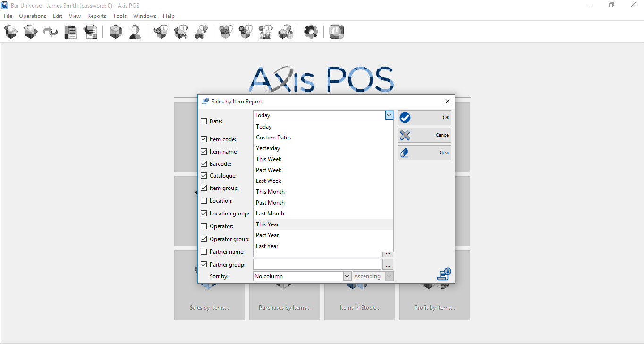Check the Operator checkbox

tap(204, 226)
